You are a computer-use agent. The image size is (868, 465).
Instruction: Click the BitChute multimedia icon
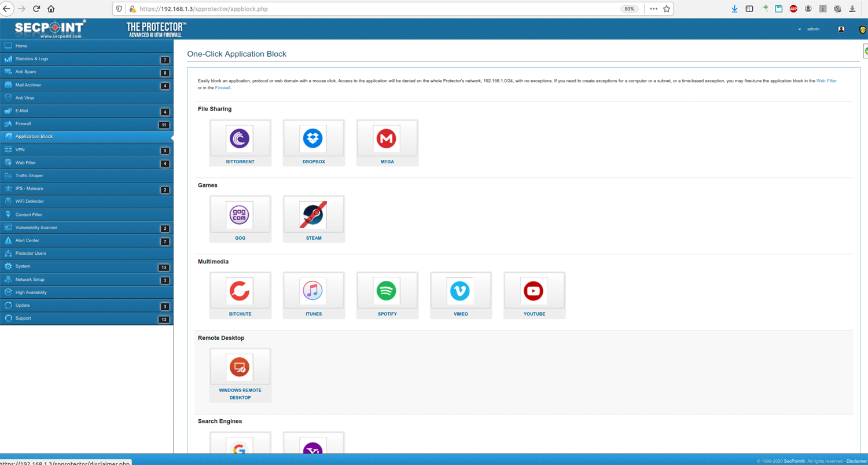(x=240, y=291)
